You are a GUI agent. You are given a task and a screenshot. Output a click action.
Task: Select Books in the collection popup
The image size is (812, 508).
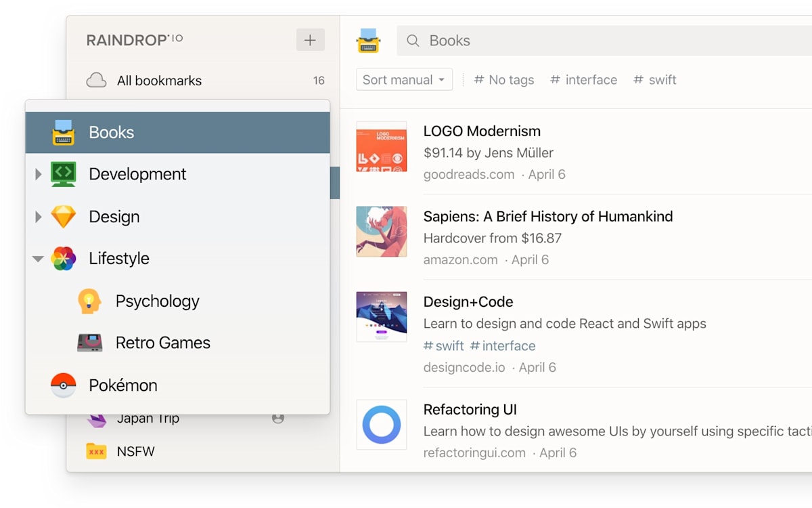[x=177, y=133]
